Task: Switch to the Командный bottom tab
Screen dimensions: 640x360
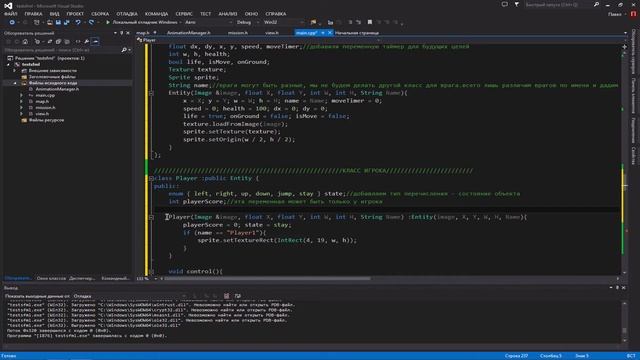Action: [x=116, y=278]
